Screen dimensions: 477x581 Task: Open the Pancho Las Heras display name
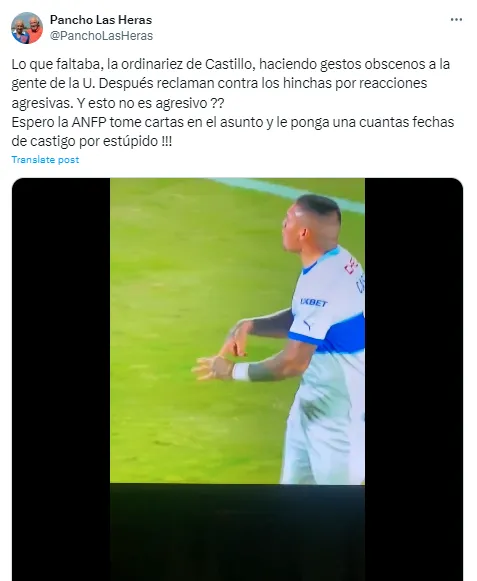[x=101, y=20]
